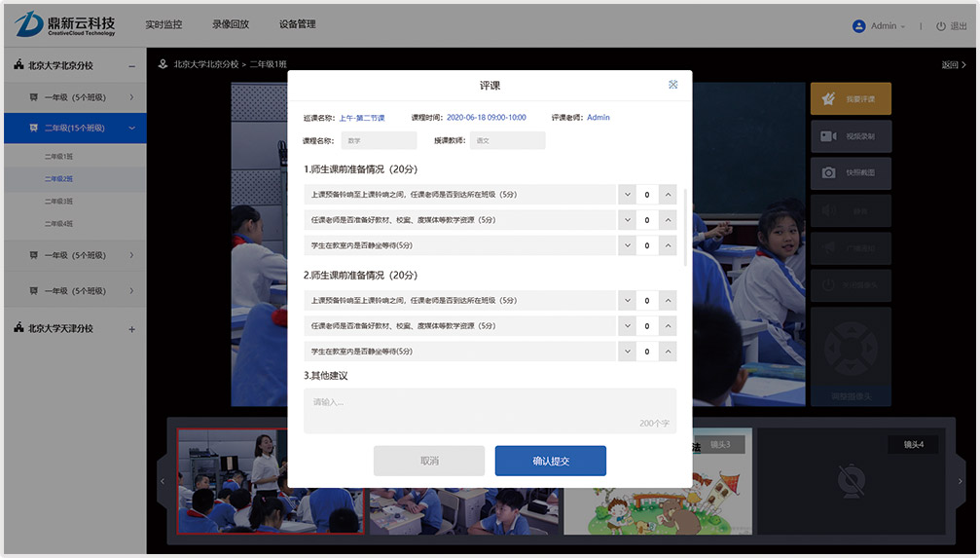
Task: Close the 评课 dialog with the X icon
Action: coord(672,85)
